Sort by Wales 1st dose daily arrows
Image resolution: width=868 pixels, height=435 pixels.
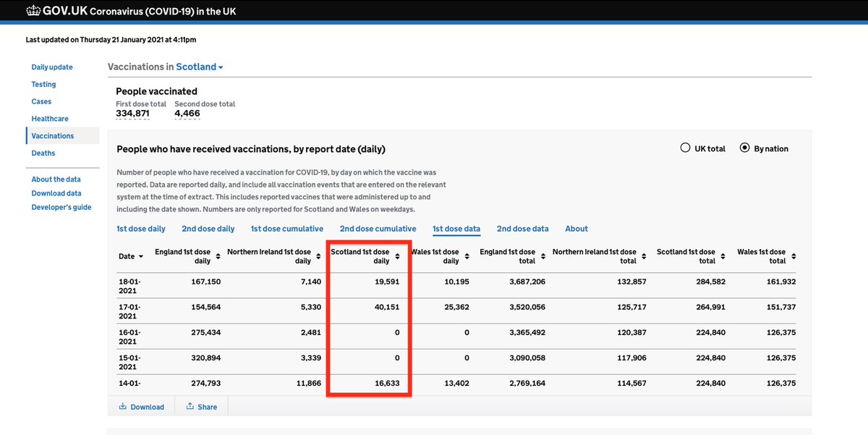coord(467,257)
